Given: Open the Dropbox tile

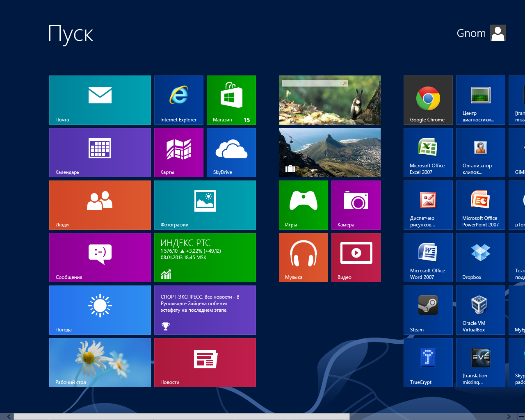Looking at the screenshot, I should point(481,258).
